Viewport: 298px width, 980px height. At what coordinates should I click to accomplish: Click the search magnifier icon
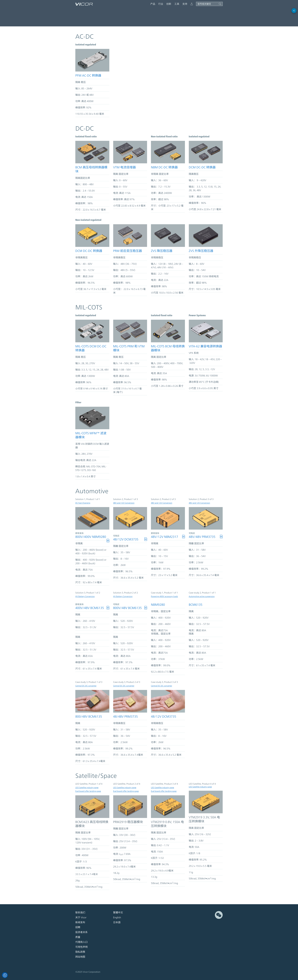pyautogui.click(x=220, y=4)
